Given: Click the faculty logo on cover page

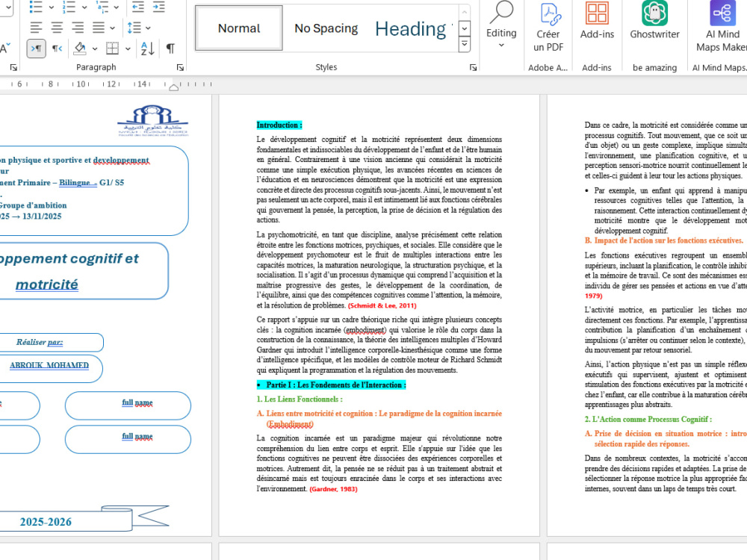Looking at the screenshot, I should tap(153, 121).
